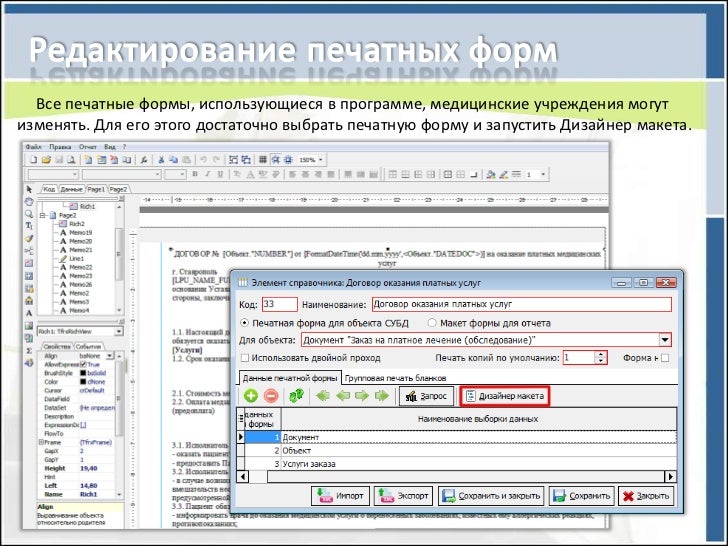This screenshot has width=728, height=546.
Task: Click the green refresh icon in dialog toolbar
Action: coord(296,396)
